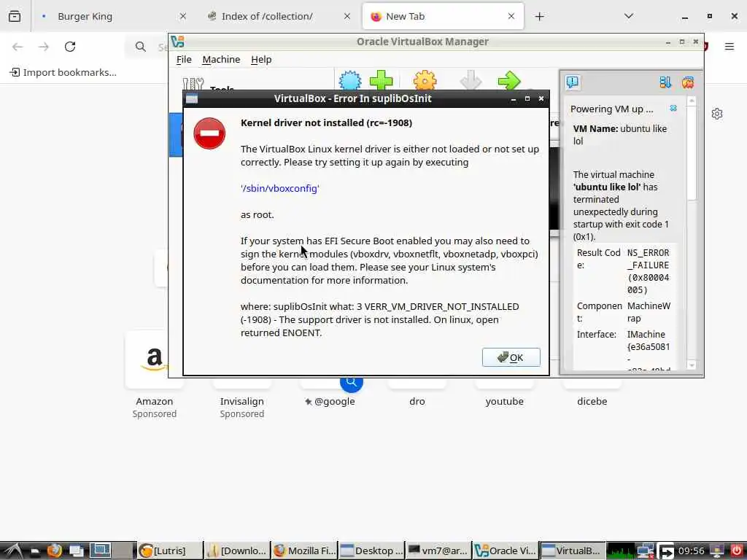The image size is (747, 560).
Task: Open the Amazon sponsored shortcut
Action: tap(155, 376)
